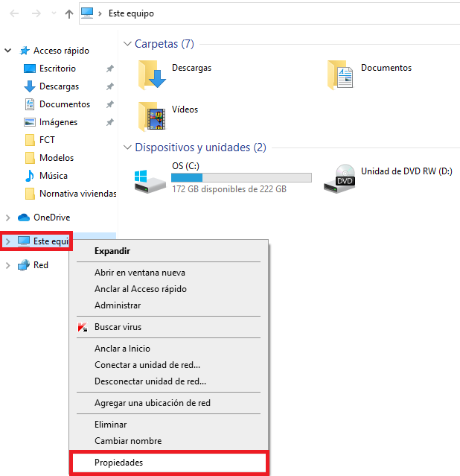Open the Nornativa viviendas folder
Image resolution: width=460 pixels, height=476 pixels.
click(78, 194)
